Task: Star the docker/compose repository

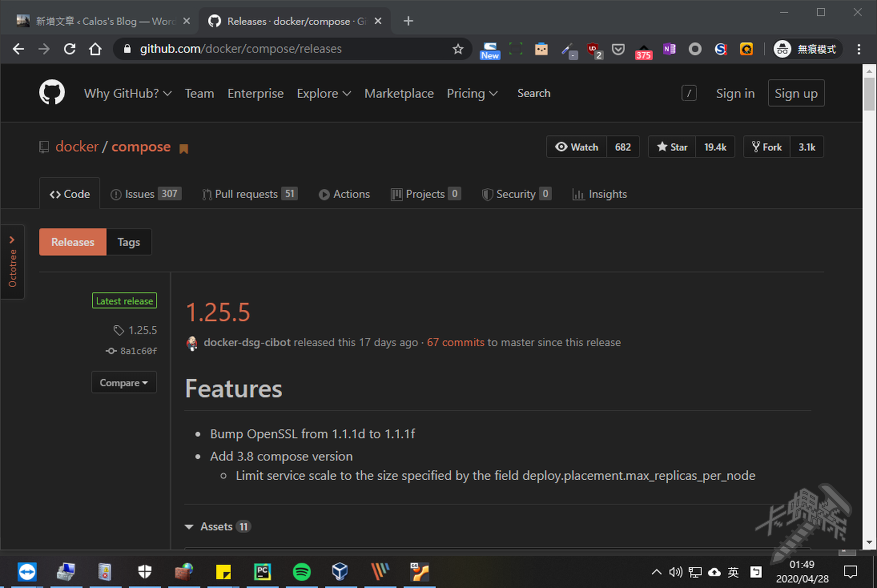Action: click(672, 147)
